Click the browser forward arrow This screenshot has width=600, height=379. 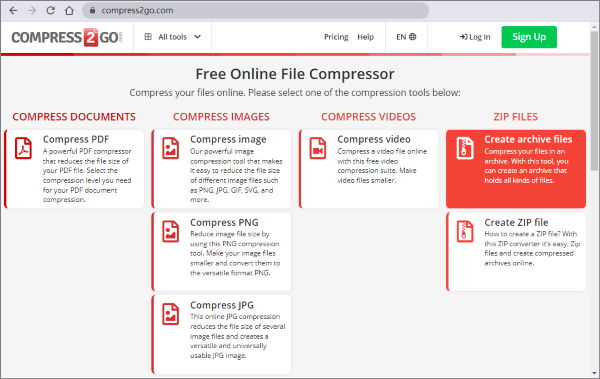pos(32,11)
